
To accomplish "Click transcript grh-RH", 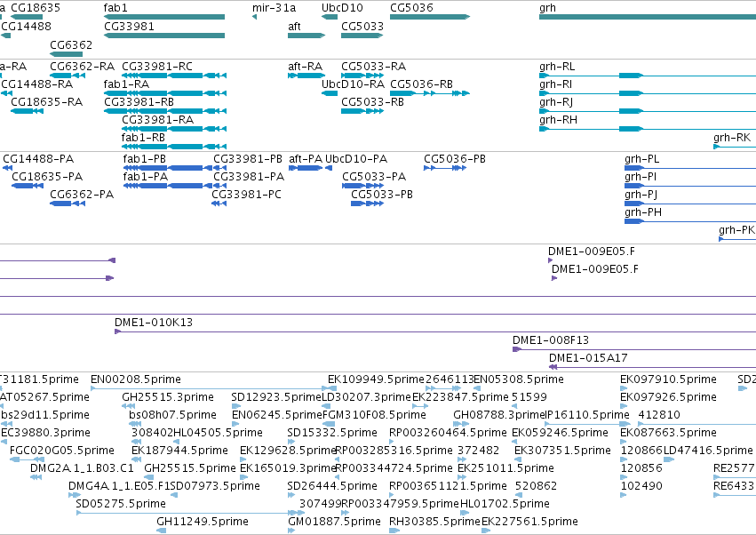I will point(648,129).
